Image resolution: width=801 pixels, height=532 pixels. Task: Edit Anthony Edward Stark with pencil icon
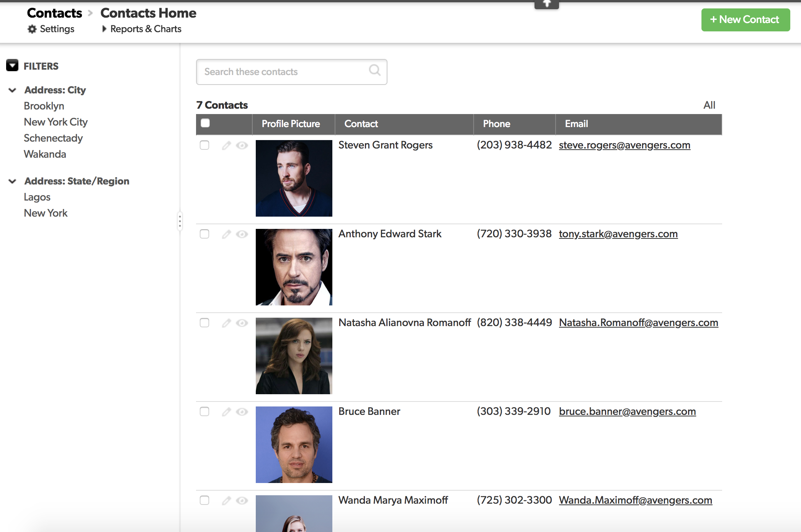click(226, 234)
